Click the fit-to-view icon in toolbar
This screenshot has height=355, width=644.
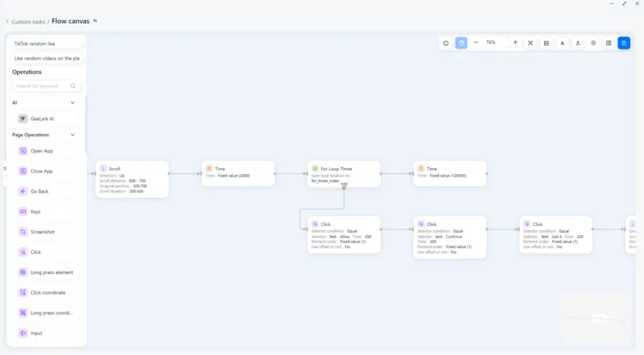[x=531, y=43]
